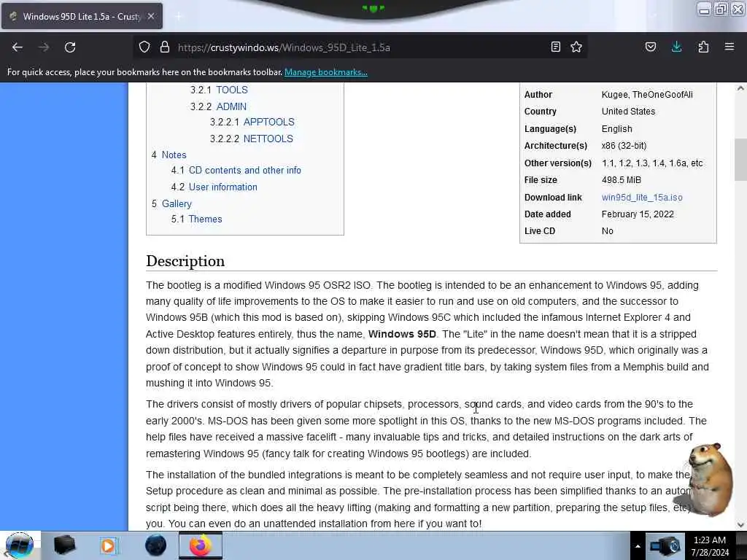Open the black box taskbar app
Viewport: 747px width, 560px height.
[64, 545]
